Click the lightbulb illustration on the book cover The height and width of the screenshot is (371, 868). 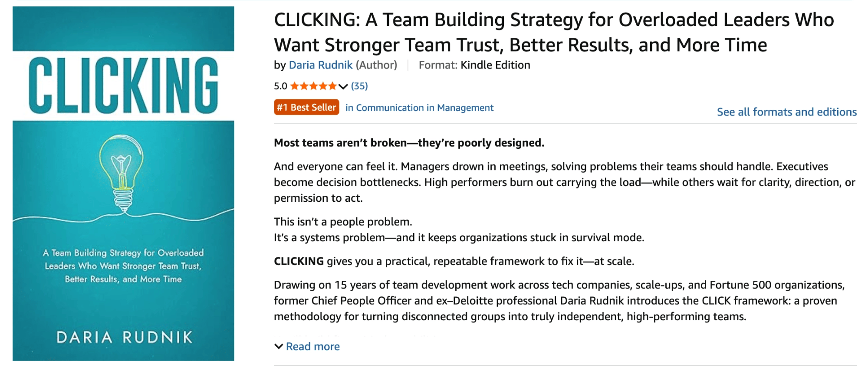[122, 174]
